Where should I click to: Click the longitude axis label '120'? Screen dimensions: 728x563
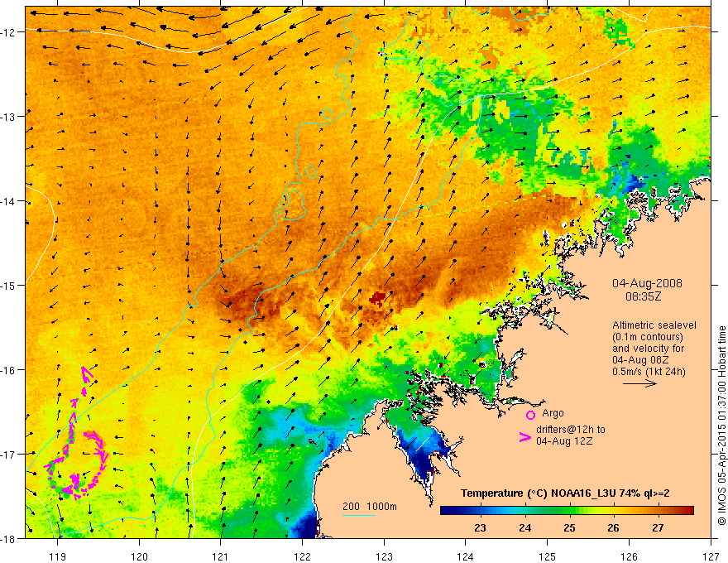click(x=139, y=556)
